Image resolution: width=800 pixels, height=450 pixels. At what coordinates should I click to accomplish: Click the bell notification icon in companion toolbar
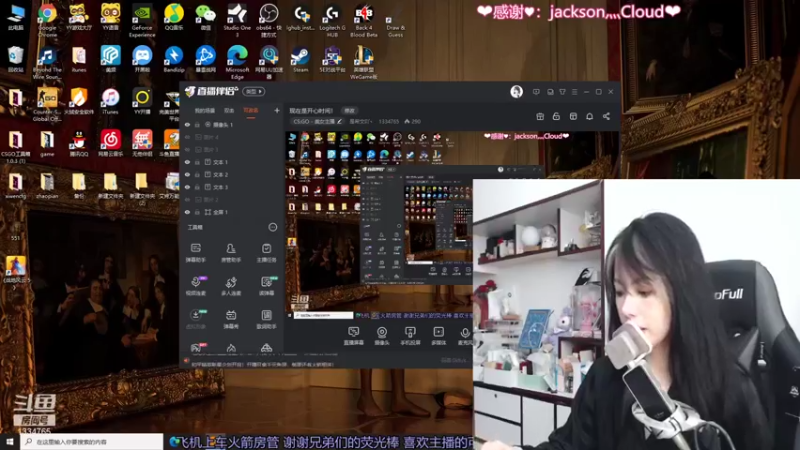[x=589, y=116]
